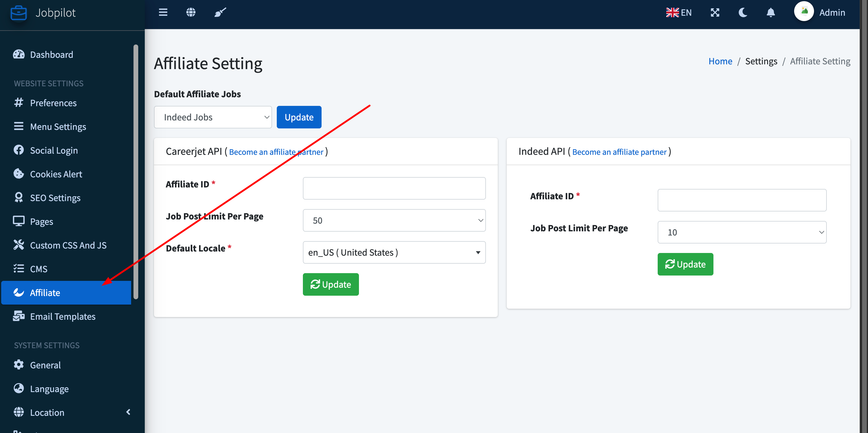Click the Jobpilot briefcase logo icon
The width and height of the screenshot is (868, 433).
coord(18,13)
